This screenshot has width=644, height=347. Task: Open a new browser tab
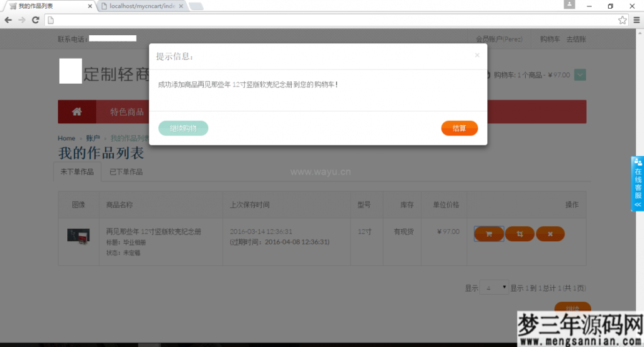click(x=196, y=6)
